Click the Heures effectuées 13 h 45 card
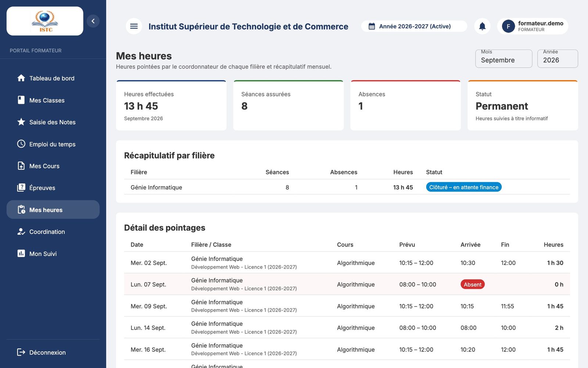The width and height of the screenshot is (588, 368). (x=171, y=105)
